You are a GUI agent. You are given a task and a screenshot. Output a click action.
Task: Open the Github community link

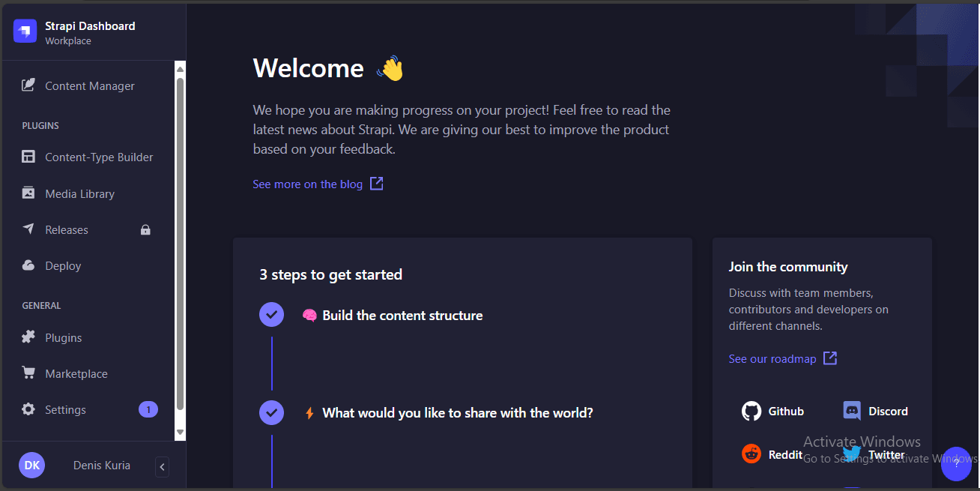pyautogui.click(x=772, y=411)
